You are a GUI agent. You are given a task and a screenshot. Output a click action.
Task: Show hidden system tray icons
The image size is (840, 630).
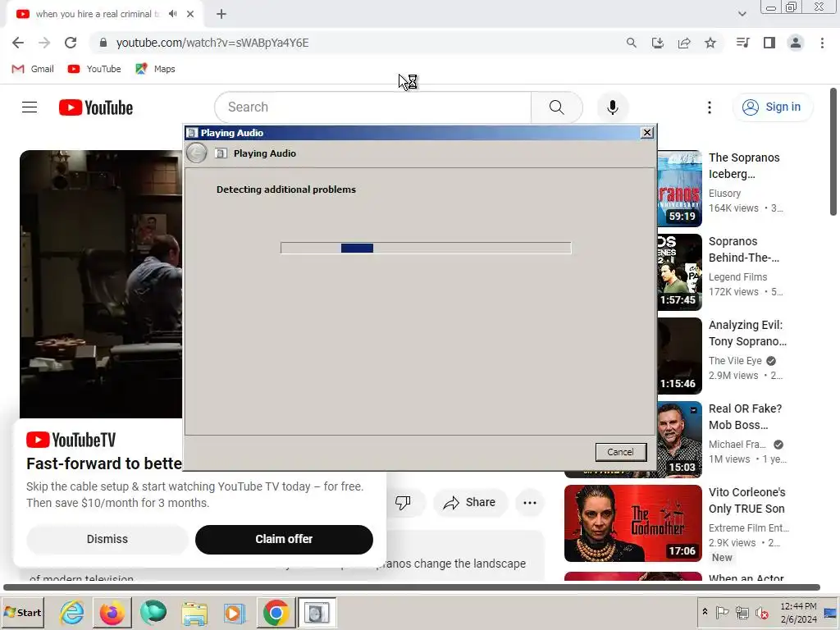point(705,612)
